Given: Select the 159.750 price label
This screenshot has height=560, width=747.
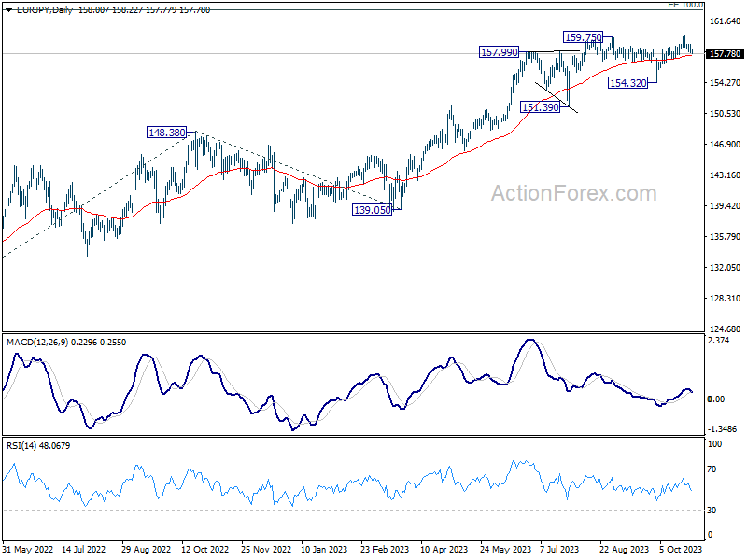Looking at the screenshot, I should (x=583, y=37).
